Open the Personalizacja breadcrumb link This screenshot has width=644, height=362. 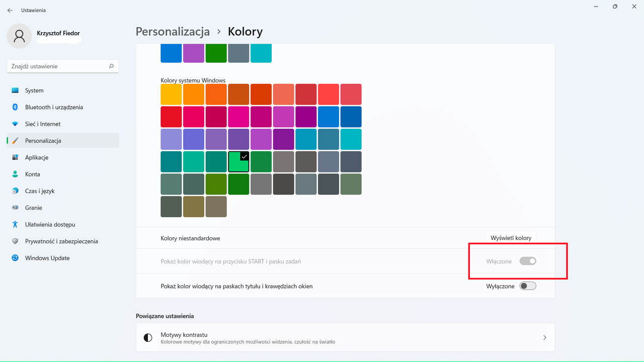tap(173, 31)
